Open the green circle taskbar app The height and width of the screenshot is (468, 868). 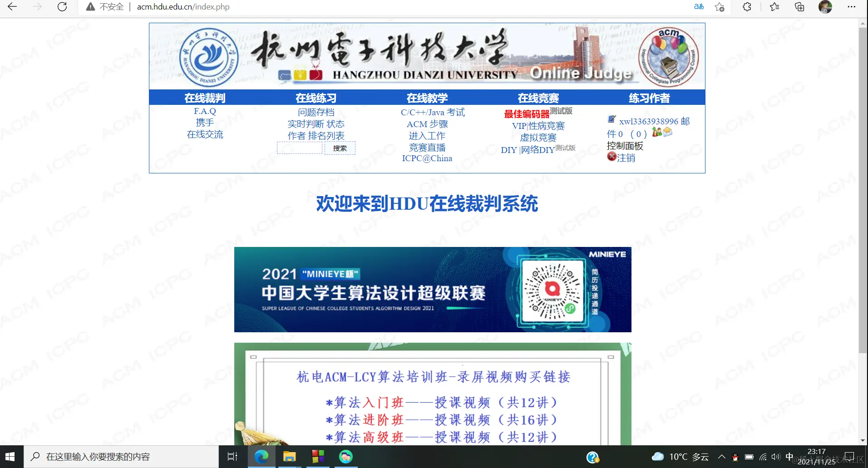coord(346,457)
